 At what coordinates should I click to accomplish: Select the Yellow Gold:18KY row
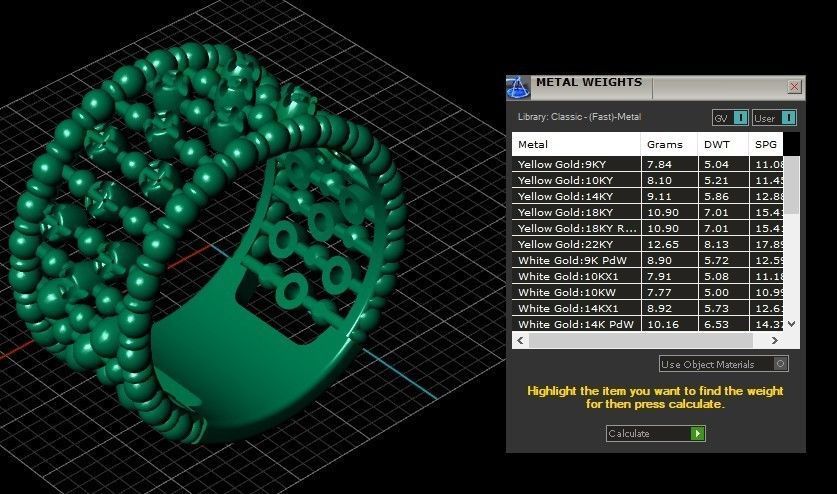point(648,212)
